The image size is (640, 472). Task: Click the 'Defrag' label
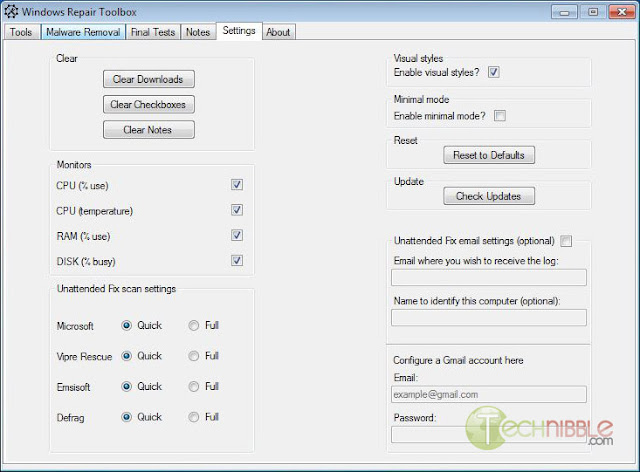71,418
